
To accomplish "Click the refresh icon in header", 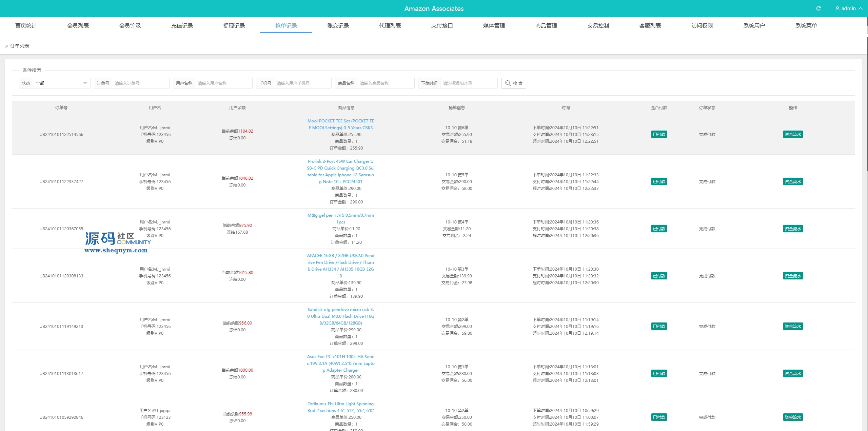I will click(x=818, y=8).
